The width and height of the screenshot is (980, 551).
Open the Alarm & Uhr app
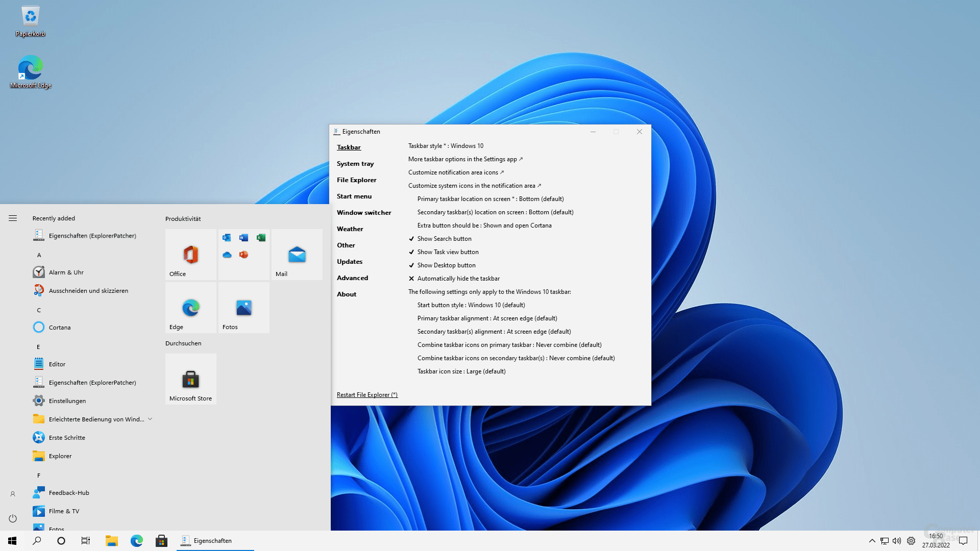[x=66, y=272]
